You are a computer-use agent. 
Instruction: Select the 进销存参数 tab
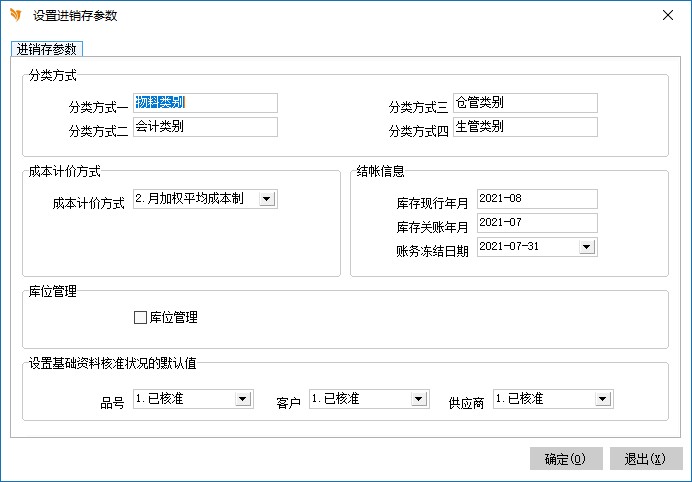47,49
